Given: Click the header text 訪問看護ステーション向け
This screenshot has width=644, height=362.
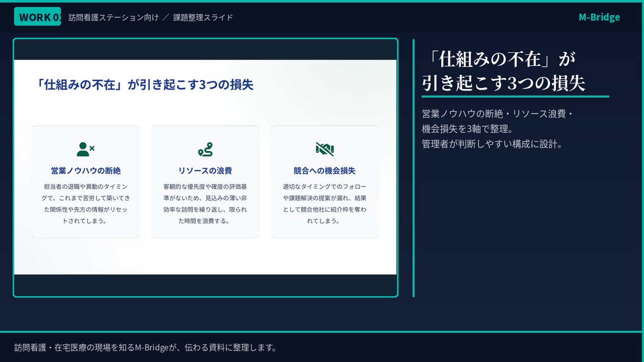Looking at the screenshot, I should coord(113,17).
